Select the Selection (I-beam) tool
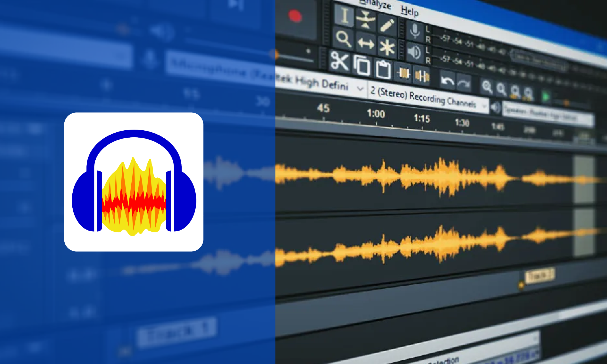 pyautogui.click(x=345, y=16)
